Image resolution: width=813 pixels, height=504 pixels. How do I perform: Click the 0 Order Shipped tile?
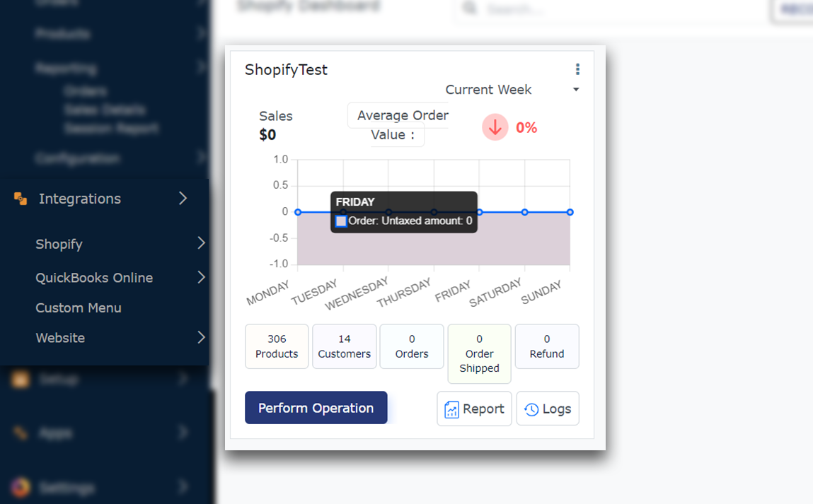pos(479,353)
